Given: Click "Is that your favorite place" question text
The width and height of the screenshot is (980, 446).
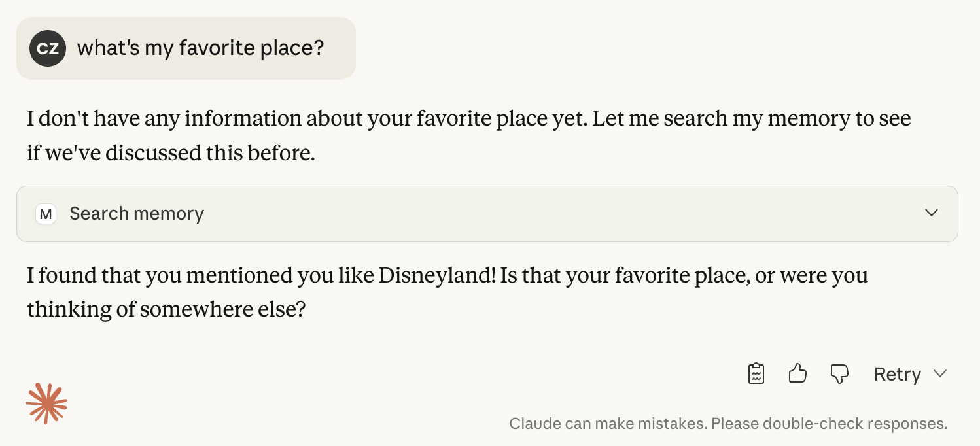Looking at the screenshot, I should (623, 275).
